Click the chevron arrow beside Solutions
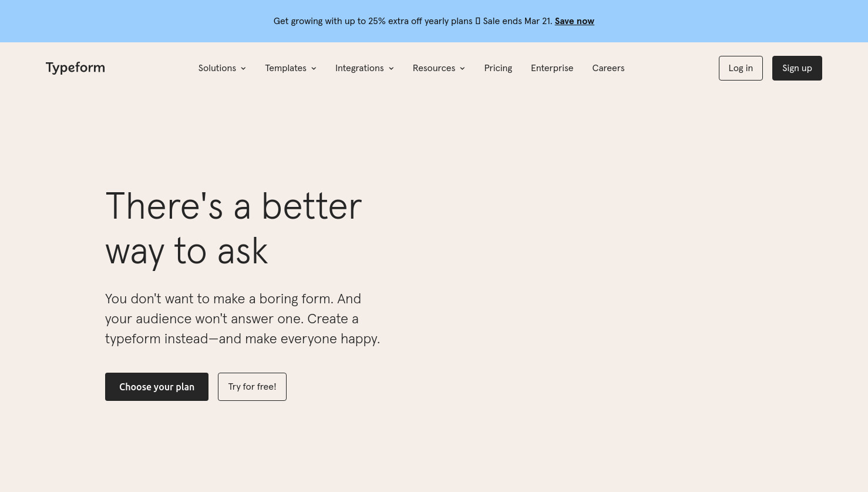 pyautogui.click(x=243, y=69)
